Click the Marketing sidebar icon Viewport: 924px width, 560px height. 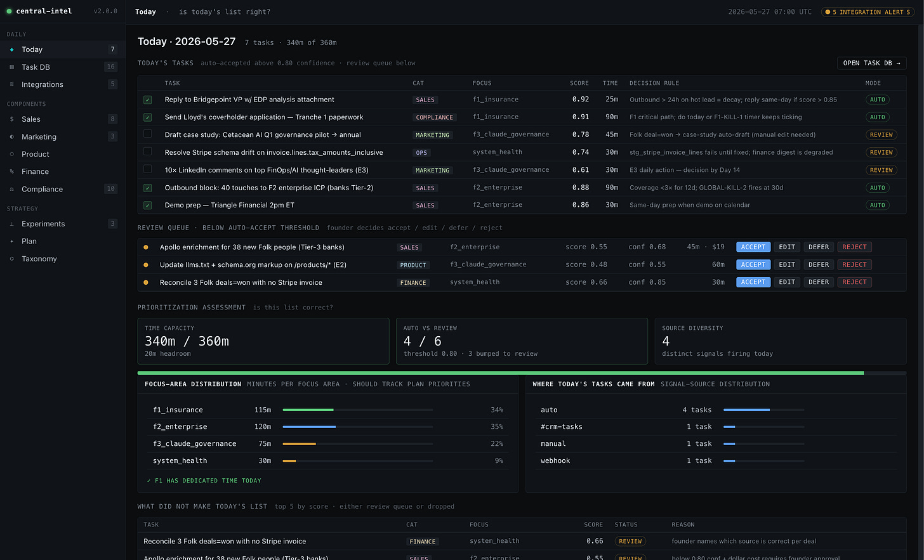pos(11,136)
